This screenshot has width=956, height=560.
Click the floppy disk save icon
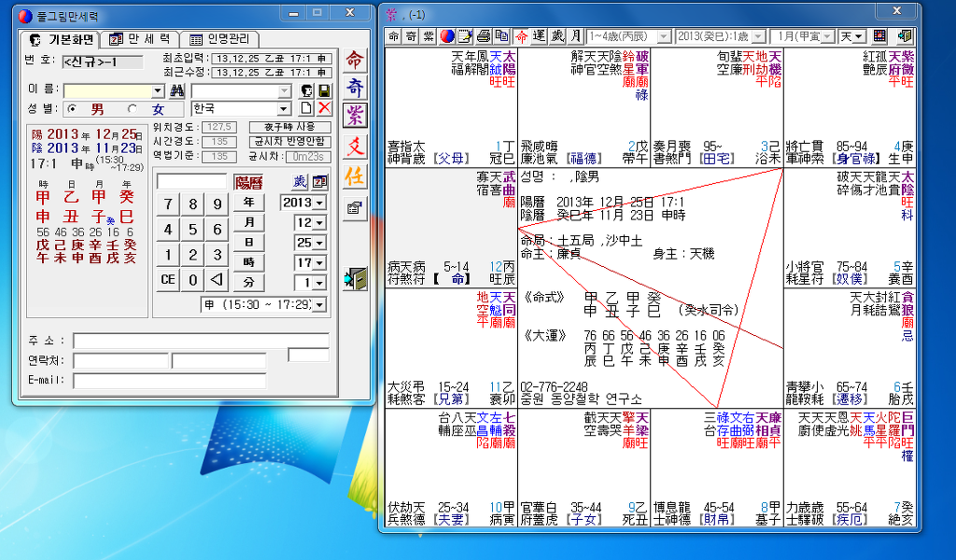click(x=324, y=91)
